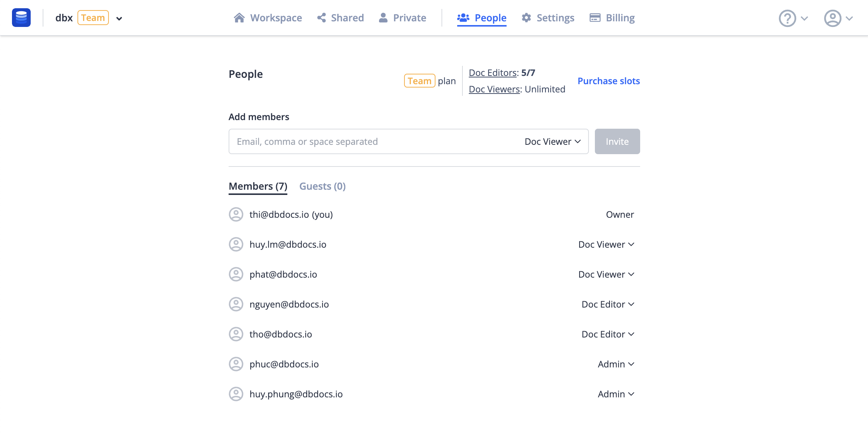Click the Invite button
The height and width of the screenshot is (437, 868).
pos(617,141)
